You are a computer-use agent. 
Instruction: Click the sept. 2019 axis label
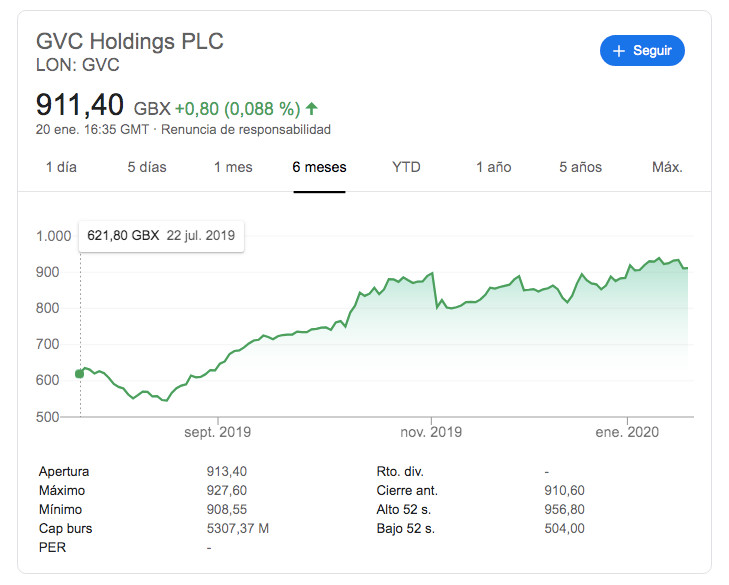[218, 432]
